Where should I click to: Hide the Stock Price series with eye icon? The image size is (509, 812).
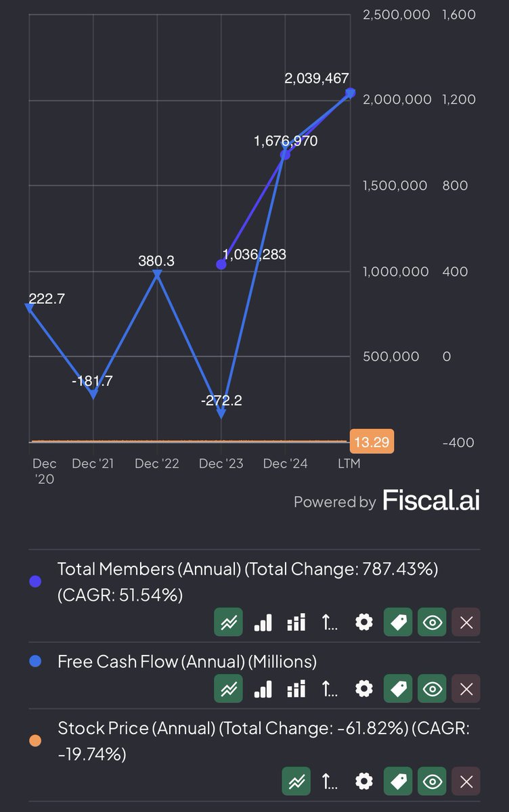(x=432, y=782)
